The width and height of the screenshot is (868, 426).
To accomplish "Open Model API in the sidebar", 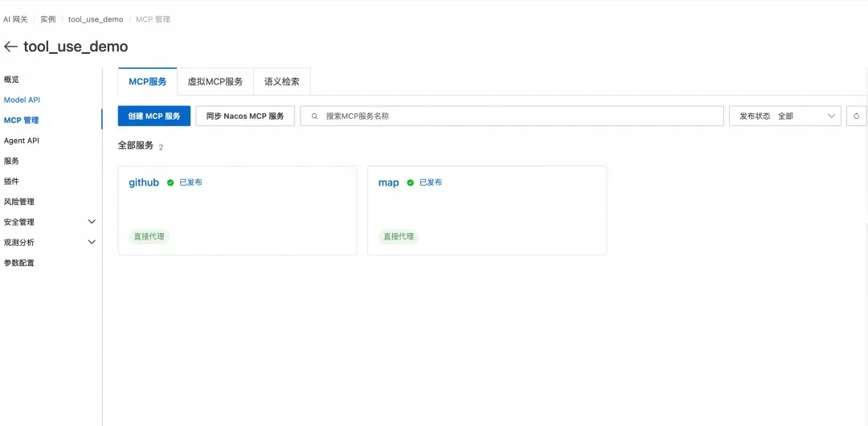I will (x=22, y=100).
